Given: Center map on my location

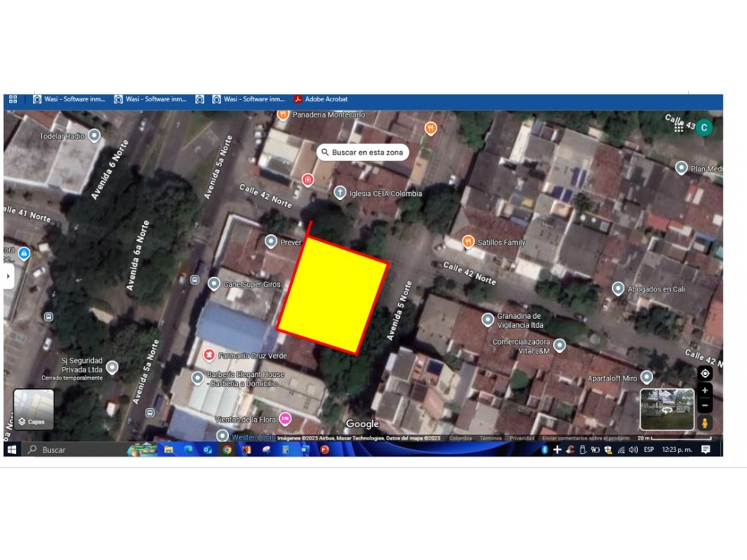Looking at the screenshot, I should [x=704, y=373].
